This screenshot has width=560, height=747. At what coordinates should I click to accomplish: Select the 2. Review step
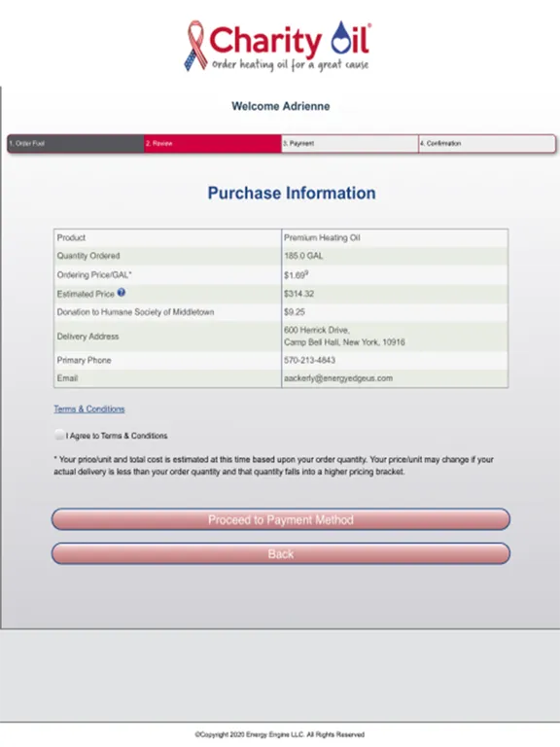[212, 143]
